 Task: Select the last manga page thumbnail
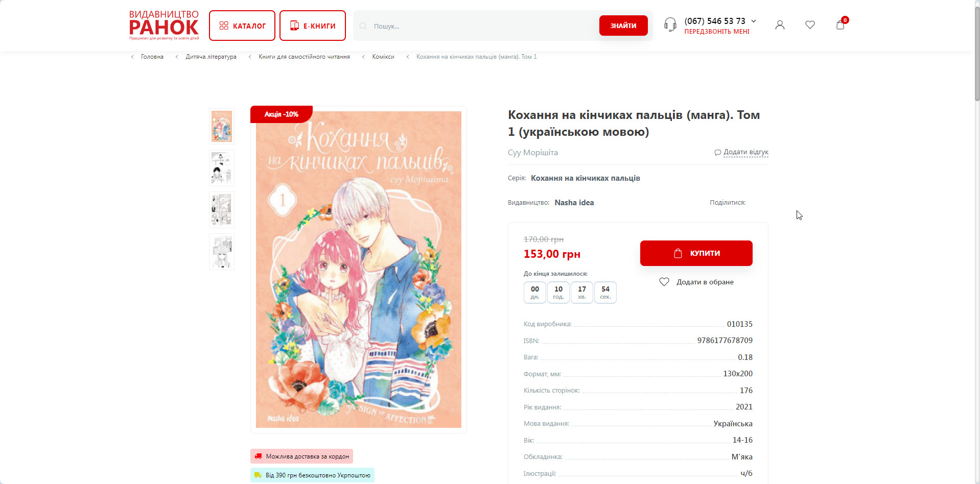pyautogui.click(x=222, y=252)
